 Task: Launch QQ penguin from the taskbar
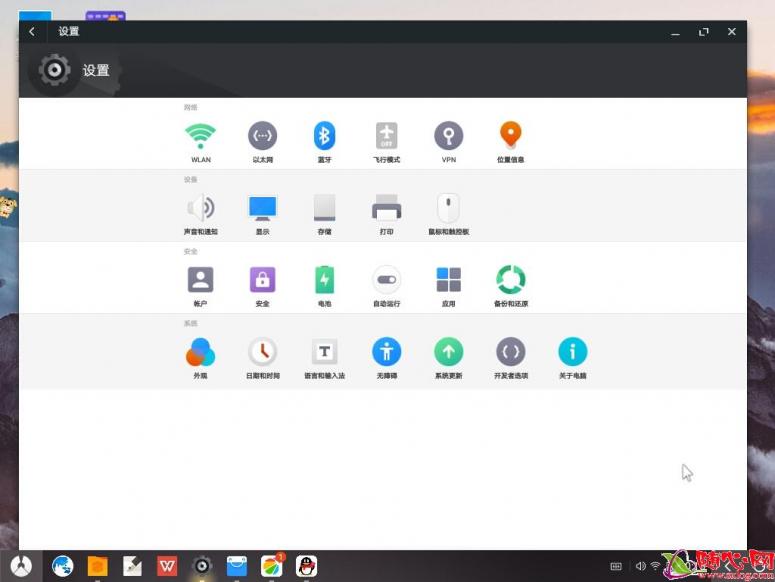306,566
